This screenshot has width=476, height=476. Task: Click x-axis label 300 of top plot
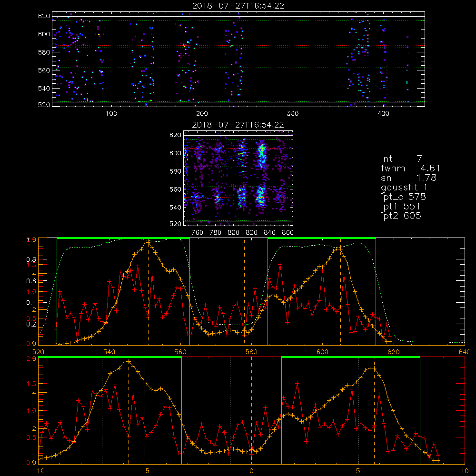click(293, 114)
